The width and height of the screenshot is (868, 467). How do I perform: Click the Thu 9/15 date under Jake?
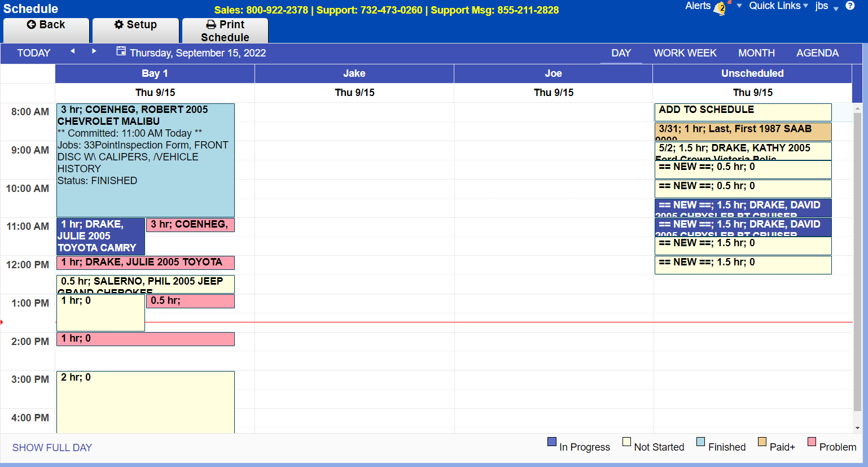click(x=354, y=93)
